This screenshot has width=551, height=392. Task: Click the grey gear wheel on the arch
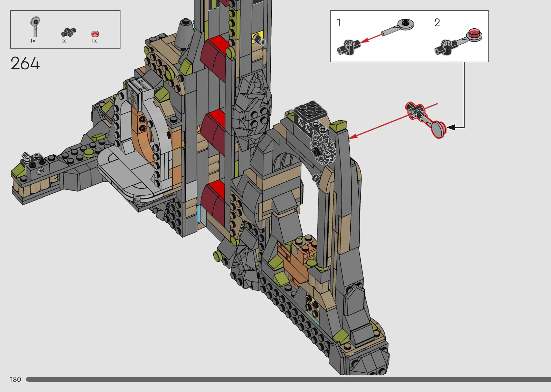point(323,149)
